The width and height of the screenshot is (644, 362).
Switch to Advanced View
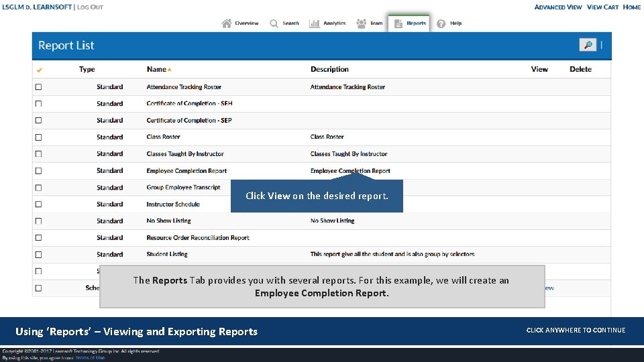point(557,7)
